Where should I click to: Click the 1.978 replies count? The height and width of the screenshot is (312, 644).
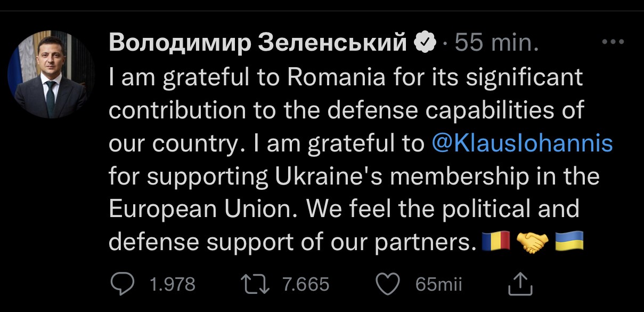pos(173,284)
